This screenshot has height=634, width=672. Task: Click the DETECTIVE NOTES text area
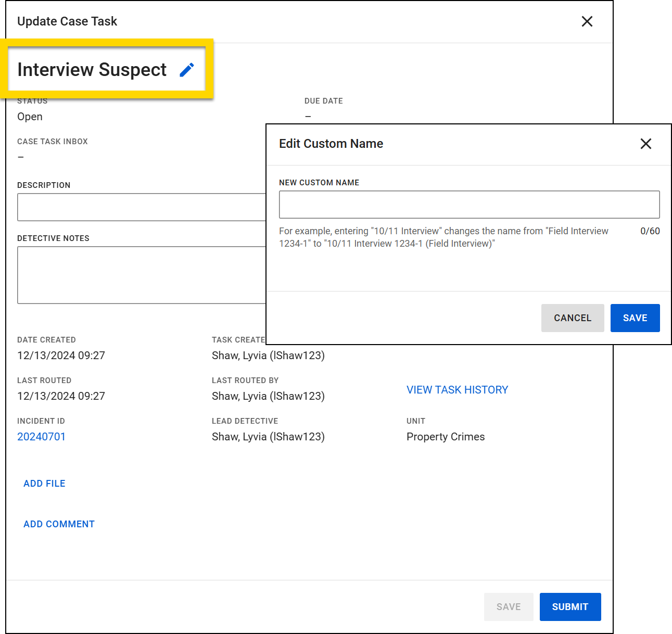click(141, 275)
